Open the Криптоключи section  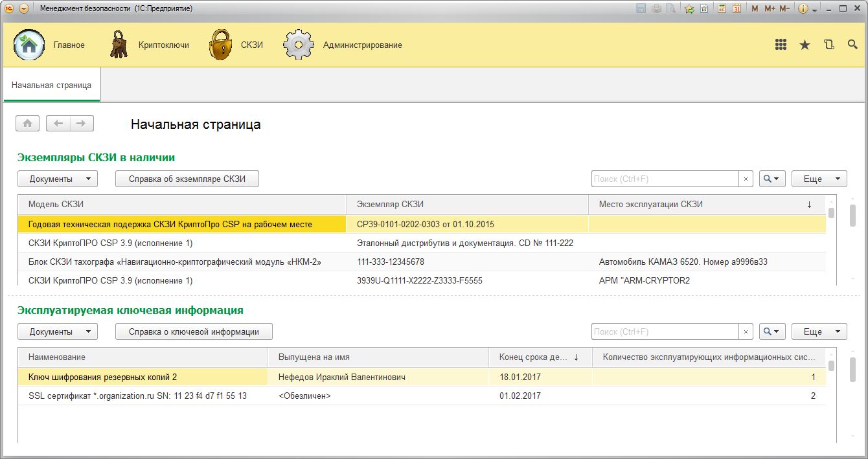point(149,45)
